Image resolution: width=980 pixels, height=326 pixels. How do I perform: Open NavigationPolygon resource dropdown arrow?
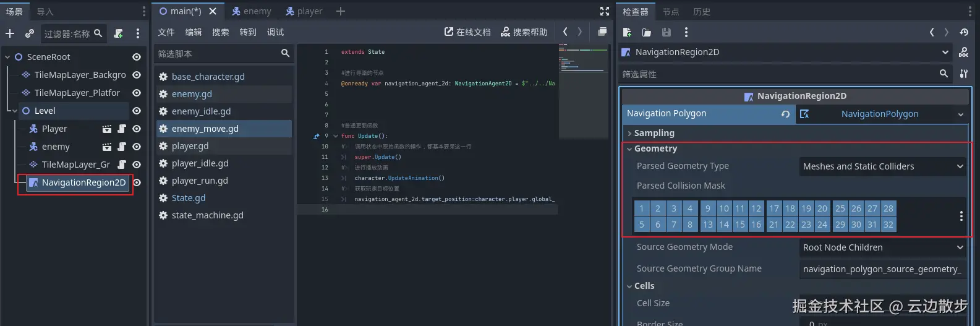(x=960, y=114)
